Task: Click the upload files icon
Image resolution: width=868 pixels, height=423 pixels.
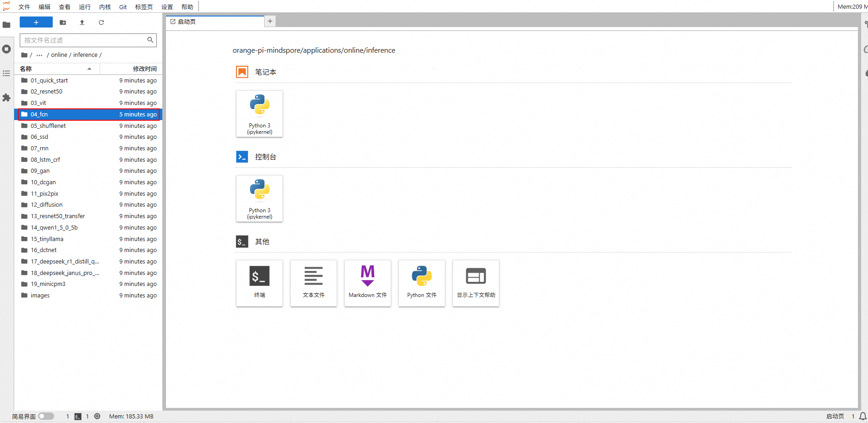Action: [x=82, y=22]
